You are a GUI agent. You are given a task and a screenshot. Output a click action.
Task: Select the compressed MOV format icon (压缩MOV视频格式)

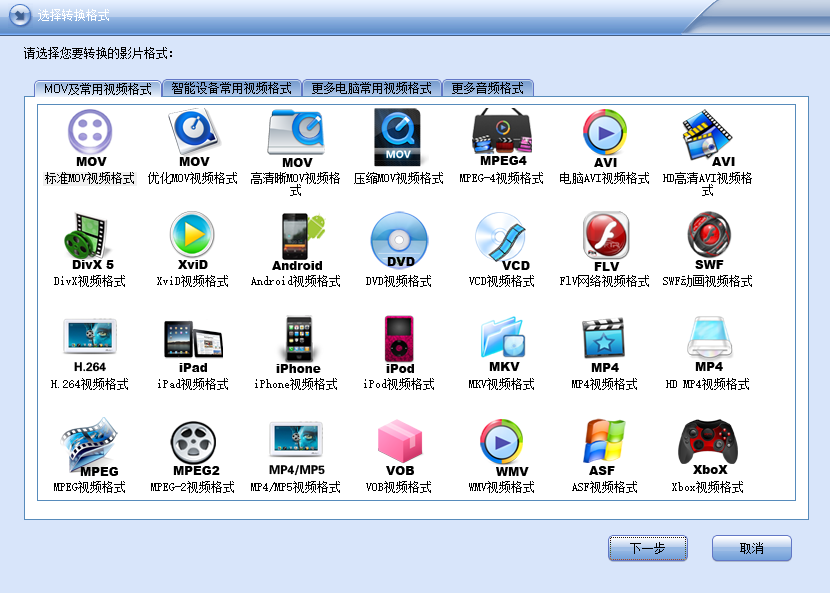(x=398, y=137)
